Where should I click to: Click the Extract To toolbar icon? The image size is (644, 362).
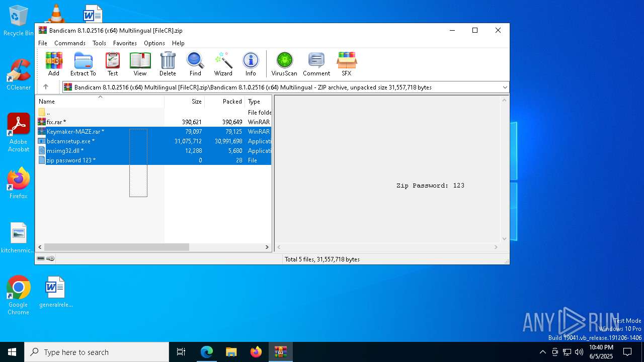point(83,64)
